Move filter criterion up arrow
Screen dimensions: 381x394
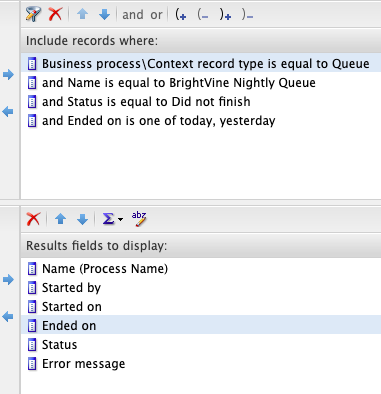82,14
